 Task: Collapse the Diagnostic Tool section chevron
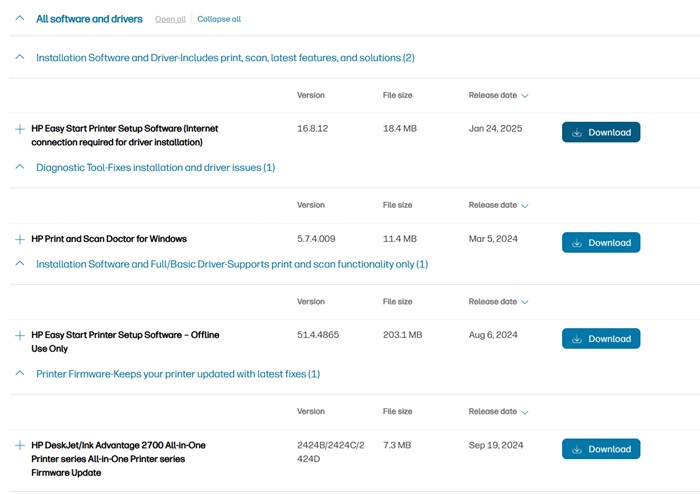(20, 167)
